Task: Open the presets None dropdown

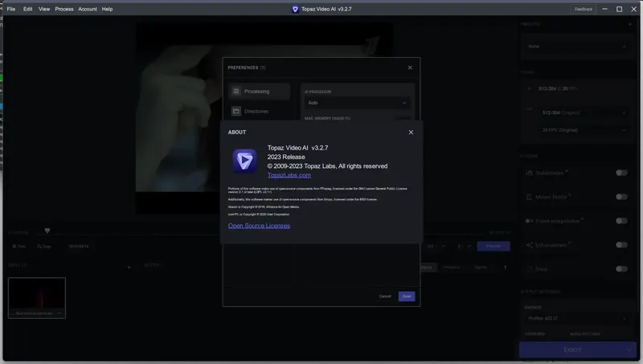Action: [x=577, y=47]
